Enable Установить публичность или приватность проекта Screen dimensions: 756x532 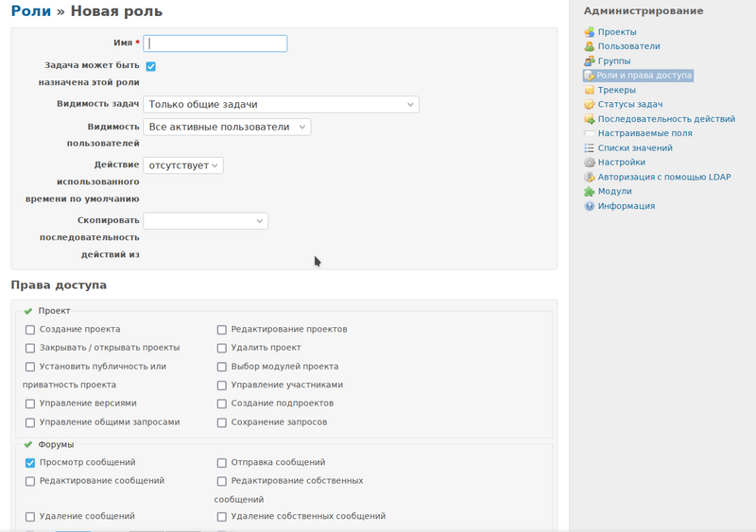tap(30, 367)
